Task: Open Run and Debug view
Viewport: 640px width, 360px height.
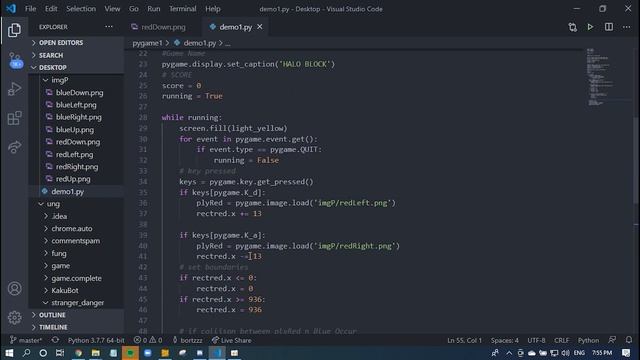Action: [14, 89]
